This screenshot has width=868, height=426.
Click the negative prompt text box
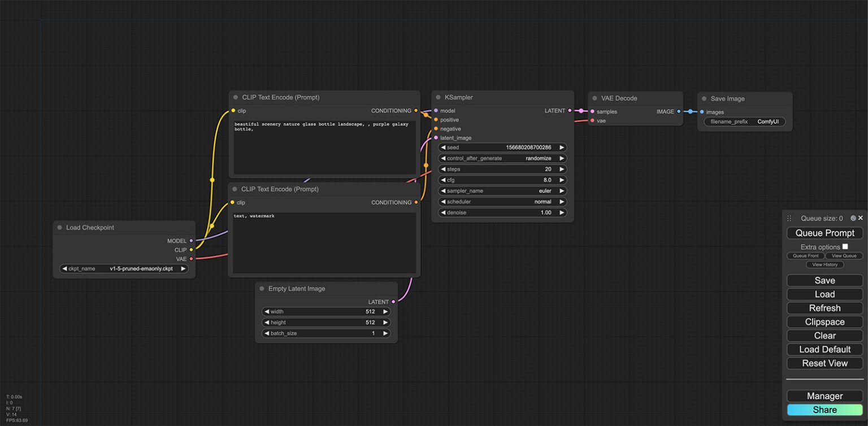coord(324,243)
